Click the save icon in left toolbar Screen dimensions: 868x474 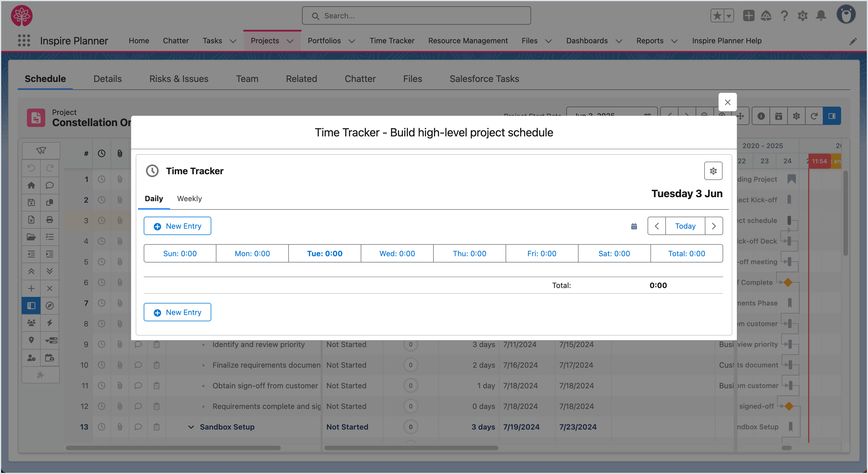coord(31,202)
